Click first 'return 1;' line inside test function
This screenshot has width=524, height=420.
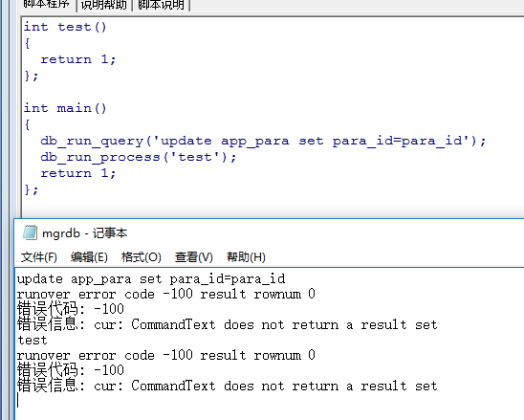(x=78, y=59)
